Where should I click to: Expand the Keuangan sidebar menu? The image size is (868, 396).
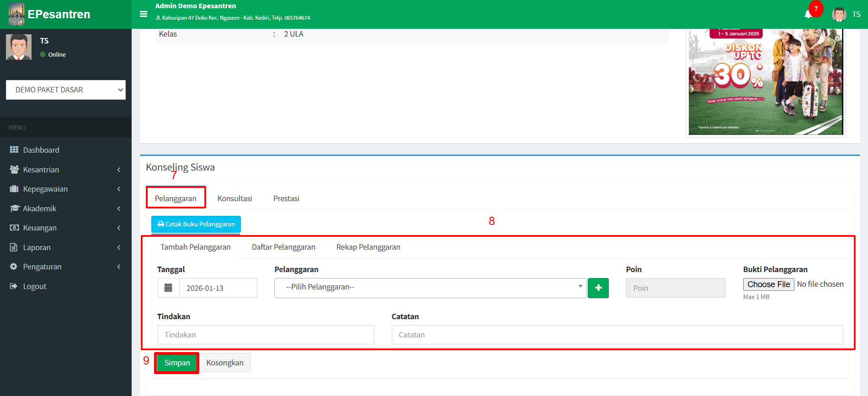tap(40, 228)
